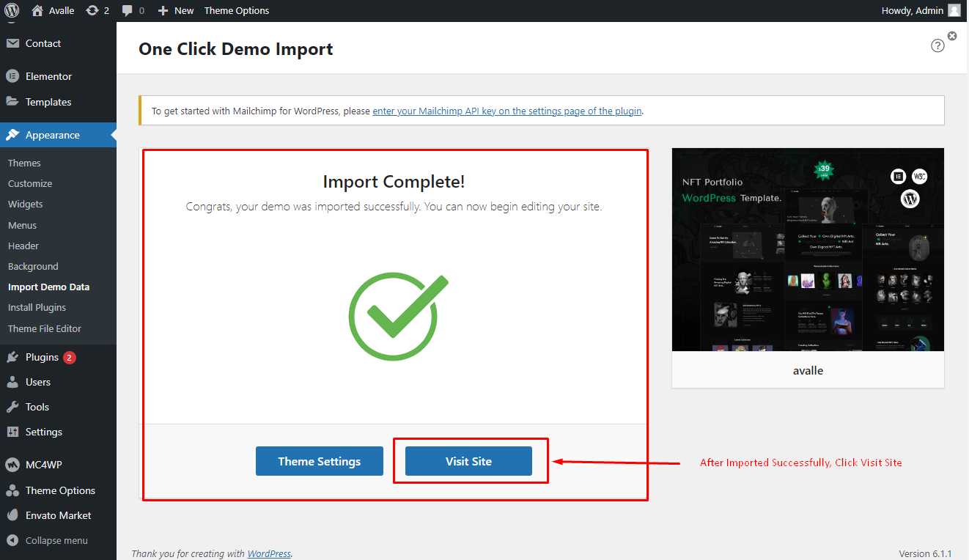Click the Users person icon
The image size is (969, 560).
coord(12,382)
